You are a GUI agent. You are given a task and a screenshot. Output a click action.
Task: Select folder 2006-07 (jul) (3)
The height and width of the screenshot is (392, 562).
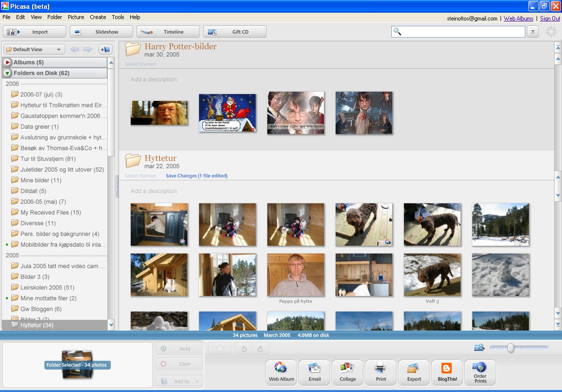41,95
